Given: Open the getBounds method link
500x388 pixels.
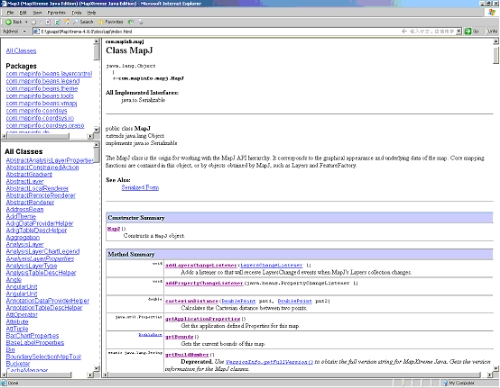Looking at the screenshot, I should [x=179, y=337].
